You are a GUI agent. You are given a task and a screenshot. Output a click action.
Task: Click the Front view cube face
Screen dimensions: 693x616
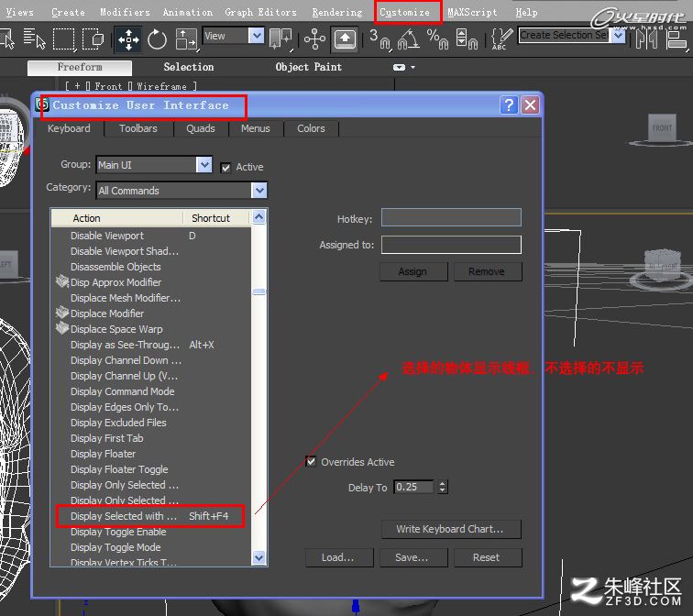point(662,127)
